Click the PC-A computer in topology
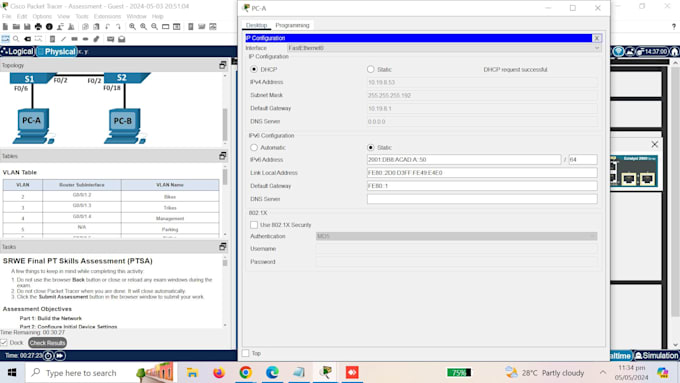The image size is (680, 383). 33,126
